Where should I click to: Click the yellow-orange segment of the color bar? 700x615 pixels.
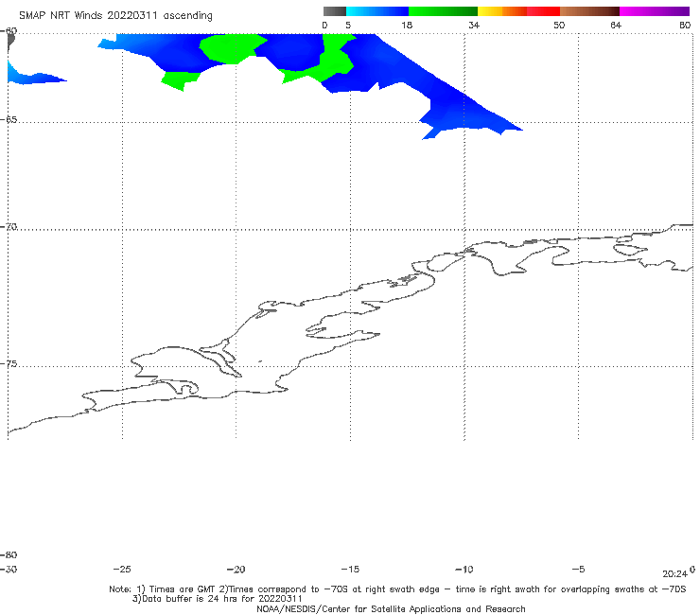[502, 11]
